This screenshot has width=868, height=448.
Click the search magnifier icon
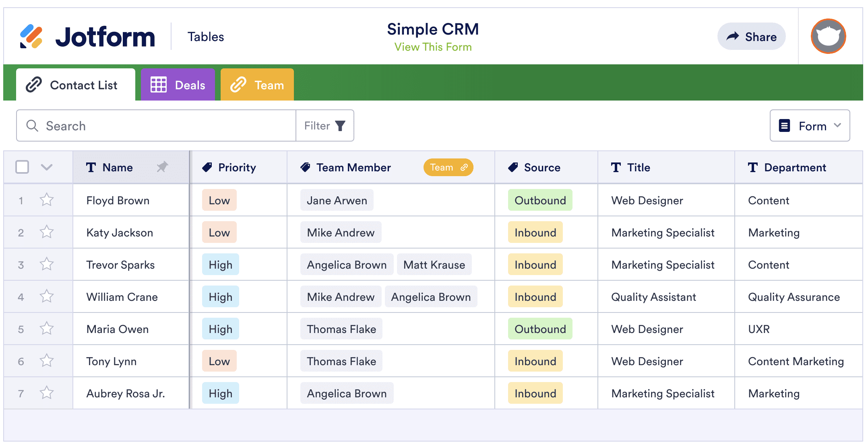pos(32,126)
